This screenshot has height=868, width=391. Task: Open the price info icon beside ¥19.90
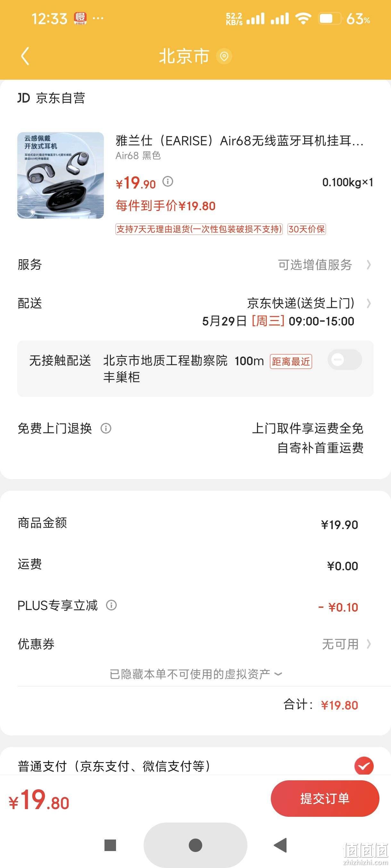pyautogui.click(x=168, y=181)
